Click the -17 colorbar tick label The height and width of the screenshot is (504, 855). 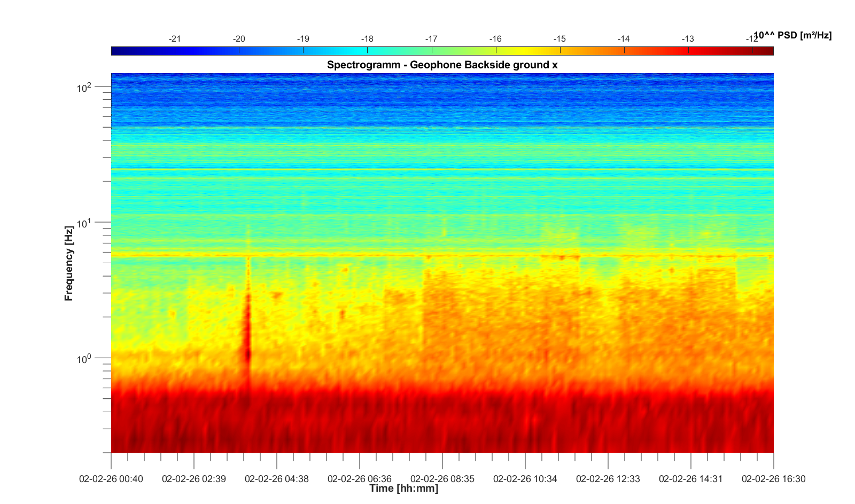pos(431,39)
